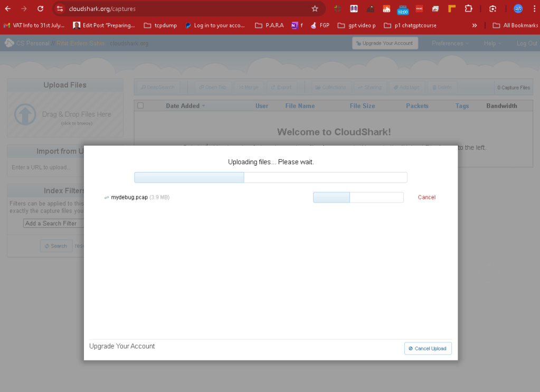Sort by File Name column
Image resolution: width=540 pixels, height=392 pixels.
click(x=300, y=106)
